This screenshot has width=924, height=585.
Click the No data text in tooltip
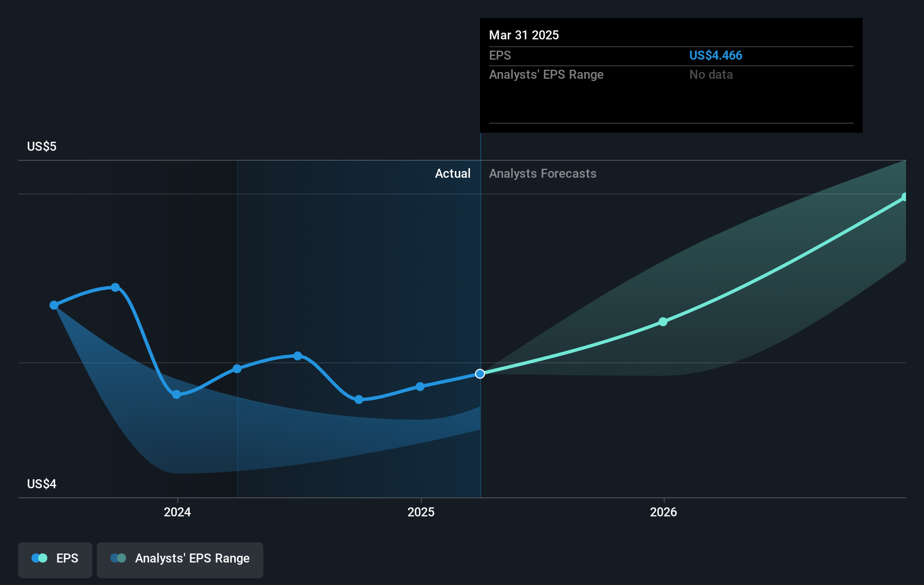tap(711, 74)
